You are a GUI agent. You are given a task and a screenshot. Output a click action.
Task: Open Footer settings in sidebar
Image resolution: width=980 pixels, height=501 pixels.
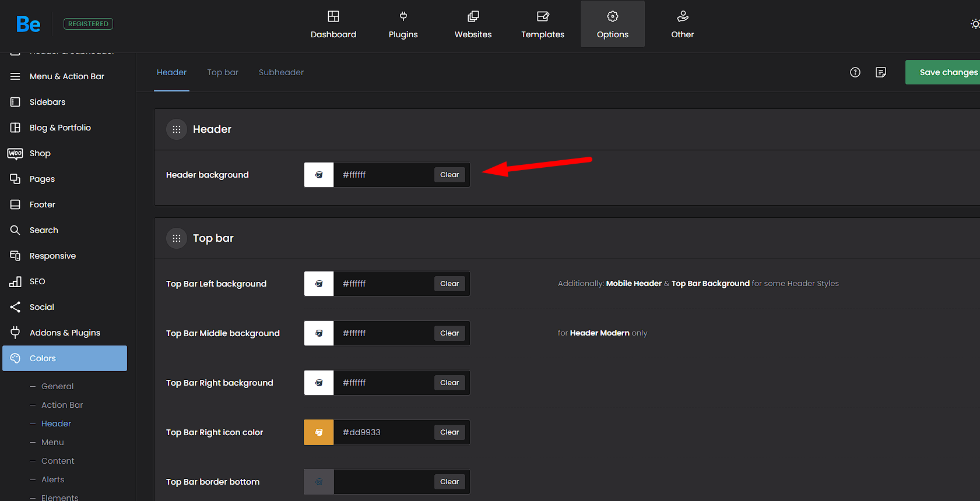[x=65, y=204]
